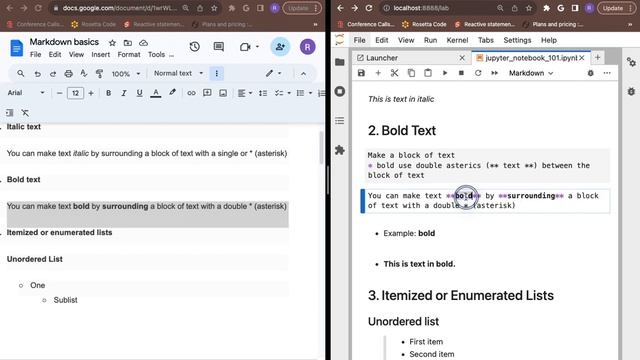Restart and run all cells fast-forward icon
640x360 pixels.
coord(494,73)
